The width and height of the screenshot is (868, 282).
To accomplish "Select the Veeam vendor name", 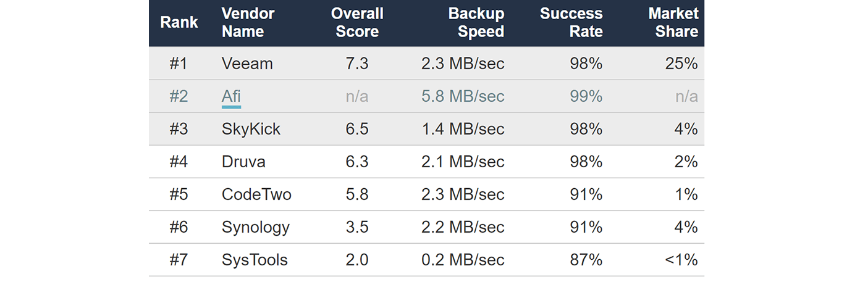I will tap(247, 64).
